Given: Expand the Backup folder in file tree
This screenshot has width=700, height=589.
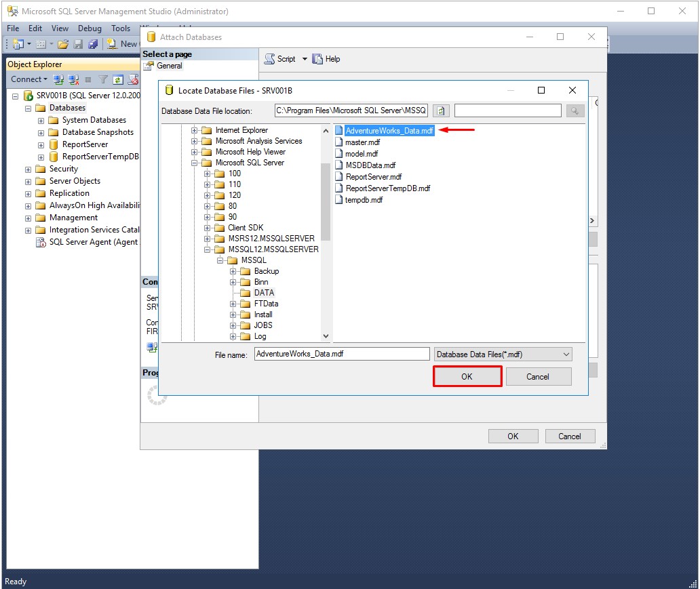Looking at the screenshot, I should point(233,271).
